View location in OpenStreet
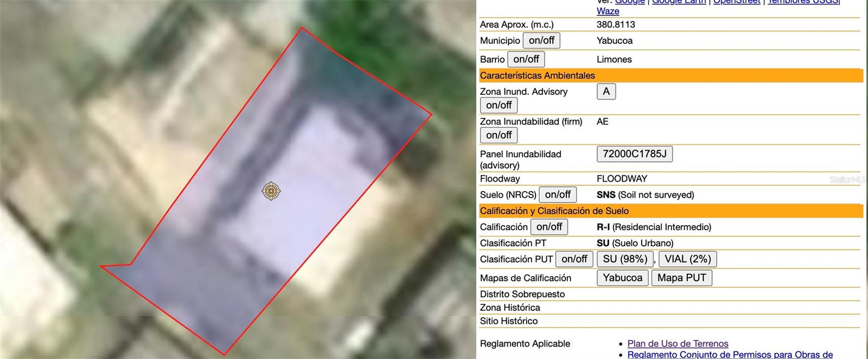Image resolution: width=868 pixels, height=359 pixels. click(x=736, y=2)
